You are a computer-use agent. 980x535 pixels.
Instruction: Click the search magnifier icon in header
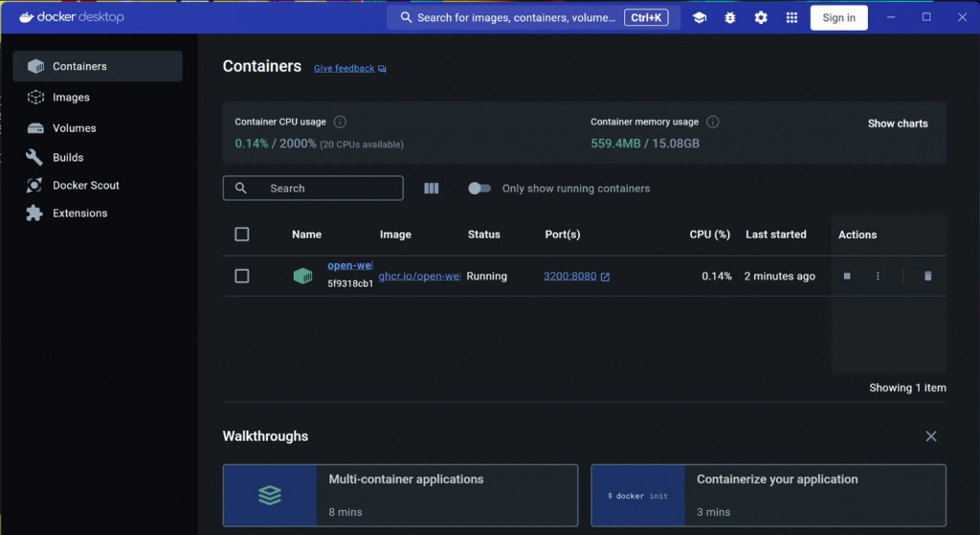[x=406, y=17]
